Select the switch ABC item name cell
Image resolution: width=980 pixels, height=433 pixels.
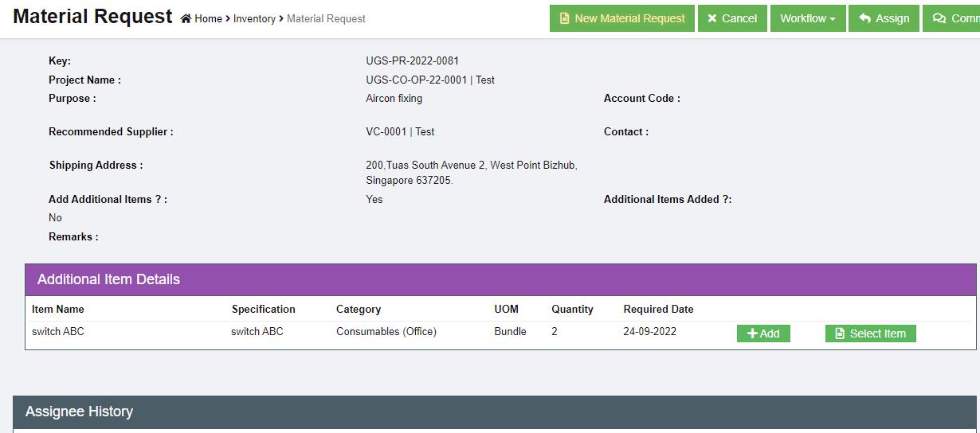(58, 331)
